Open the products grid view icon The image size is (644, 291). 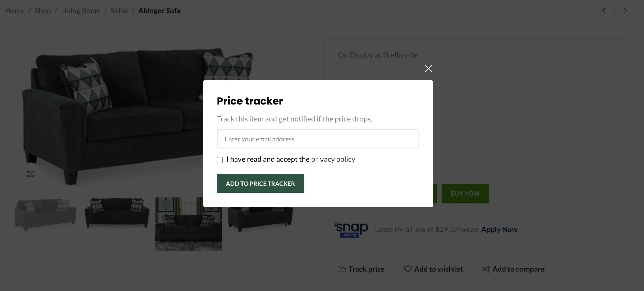(615, 10)
